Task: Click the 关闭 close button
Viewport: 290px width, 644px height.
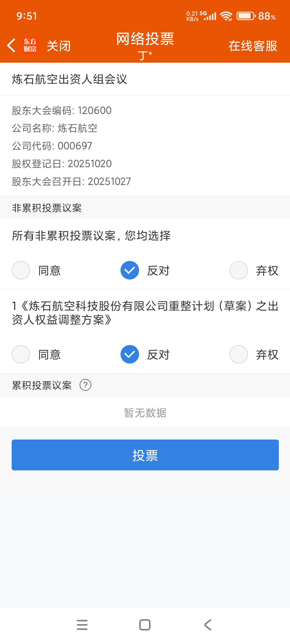Action: coord(58,46)
